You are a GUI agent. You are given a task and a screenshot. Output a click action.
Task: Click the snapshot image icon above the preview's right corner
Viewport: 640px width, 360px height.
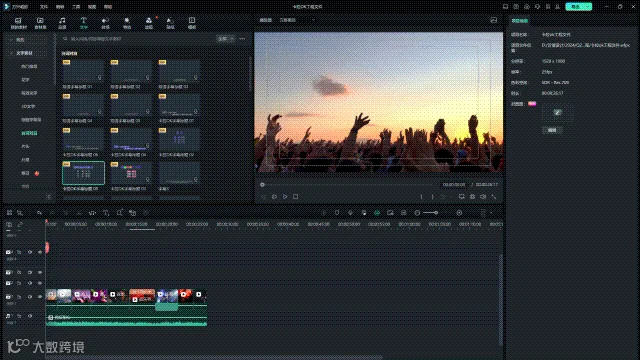(493, 20)
